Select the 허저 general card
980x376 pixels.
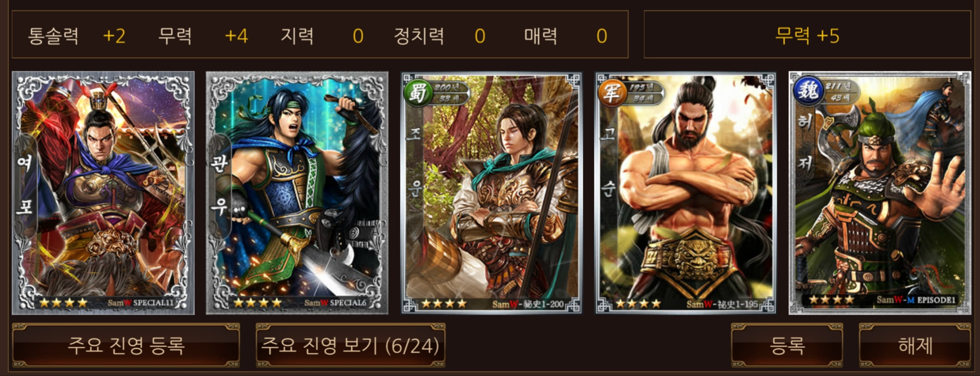click(x=880, y=193)
